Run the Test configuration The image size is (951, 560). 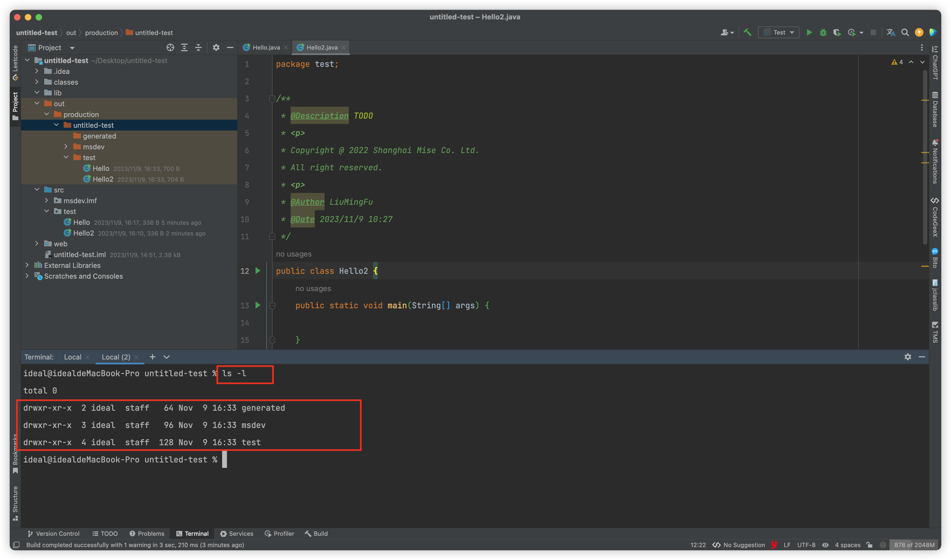pos(809,32)
